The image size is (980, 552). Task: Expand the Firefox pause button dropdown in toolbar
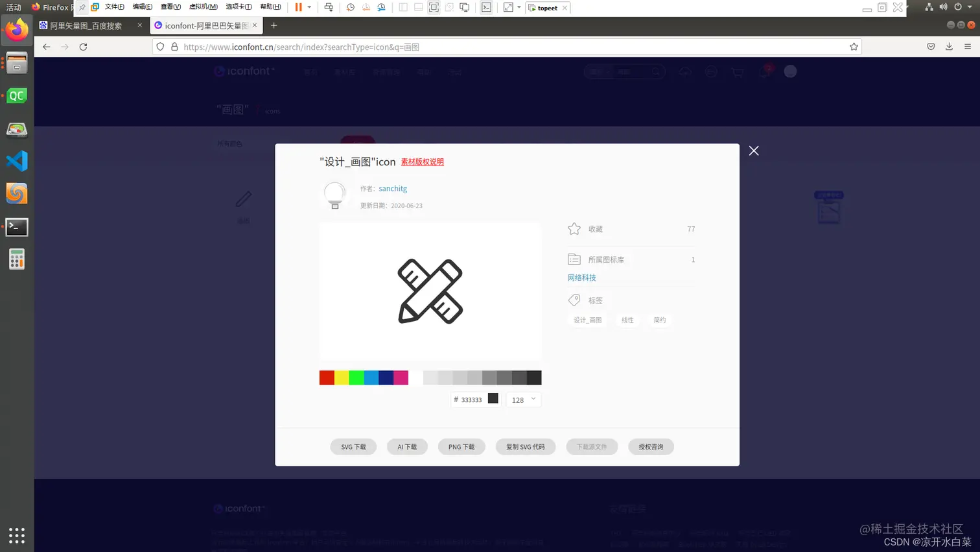pos(309,7)
